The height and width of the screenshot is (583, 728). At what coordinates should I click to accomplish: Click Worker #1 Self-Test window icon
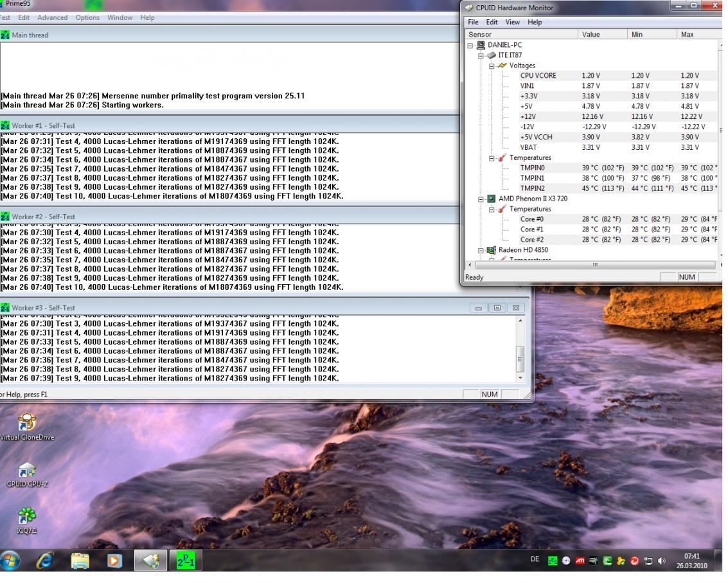click(x=4, y=125)
